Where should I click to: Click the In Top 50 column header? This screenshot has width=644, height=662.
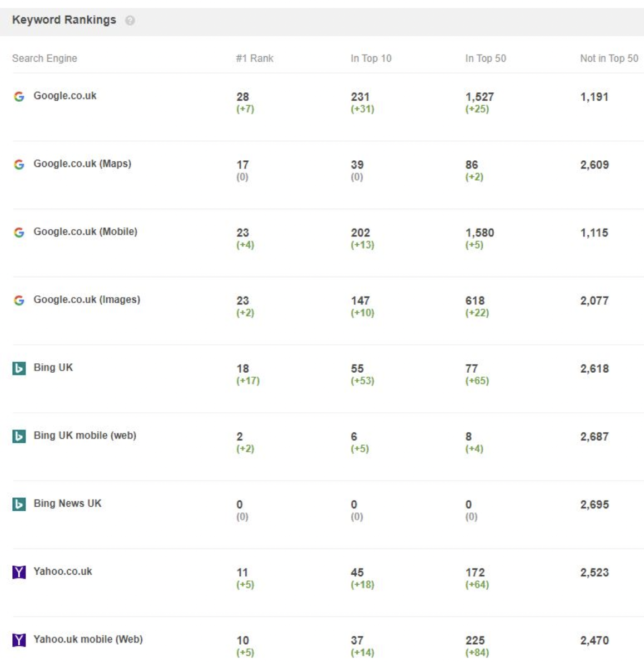click(485, 58)
